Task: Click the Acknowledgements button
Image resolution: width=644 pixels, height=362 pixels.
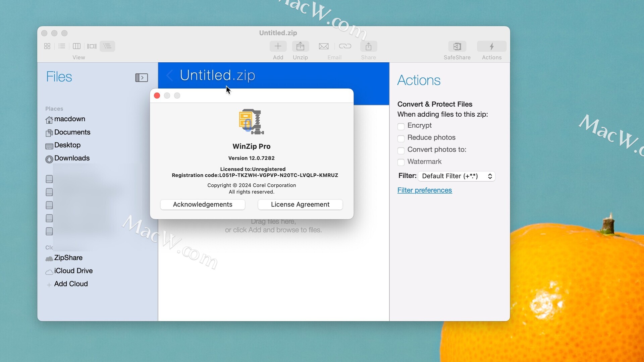Action: point(203,204)
